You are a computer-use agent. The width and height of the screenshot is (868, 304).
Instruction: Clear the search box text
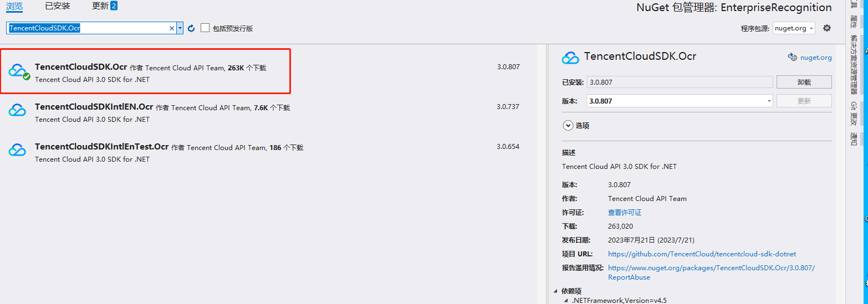(172, 28)
